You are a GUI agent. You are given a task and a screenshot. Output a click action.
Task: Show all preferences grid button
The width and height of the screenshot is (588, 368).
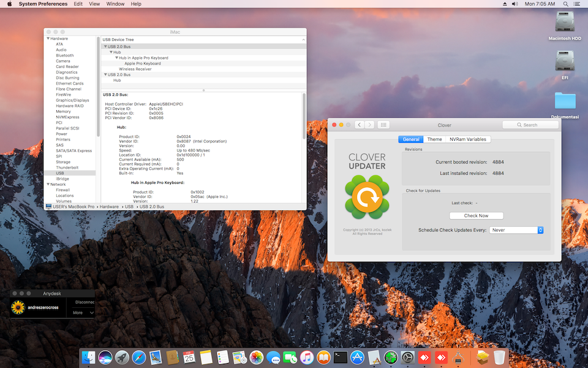point(383,125)
